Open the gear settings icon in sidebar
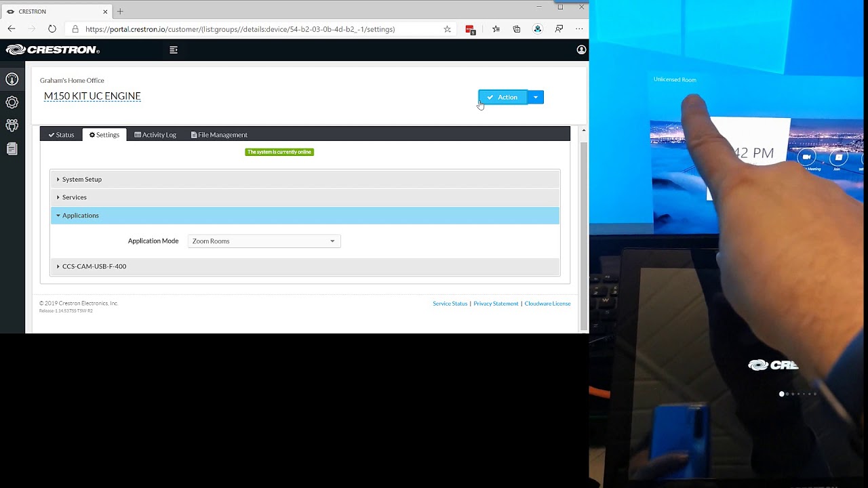 [12, 102]
